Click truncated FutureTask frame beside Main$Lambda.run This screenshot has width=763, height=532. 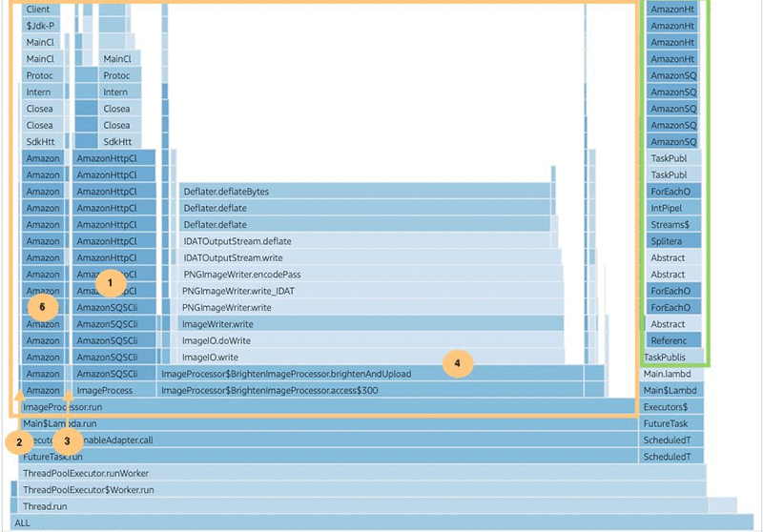click(x=671, y=423)
